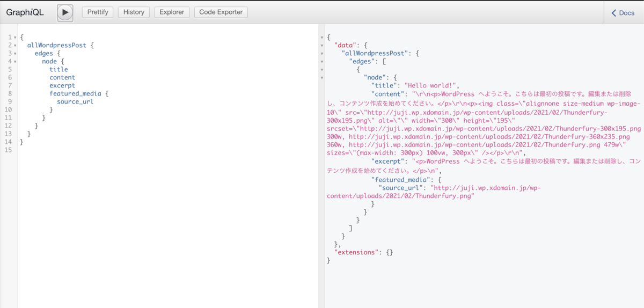Viewport: 644px width, 308px height.
Task: Collapse the "edges" array fold in the result
Action: (322, 62)
